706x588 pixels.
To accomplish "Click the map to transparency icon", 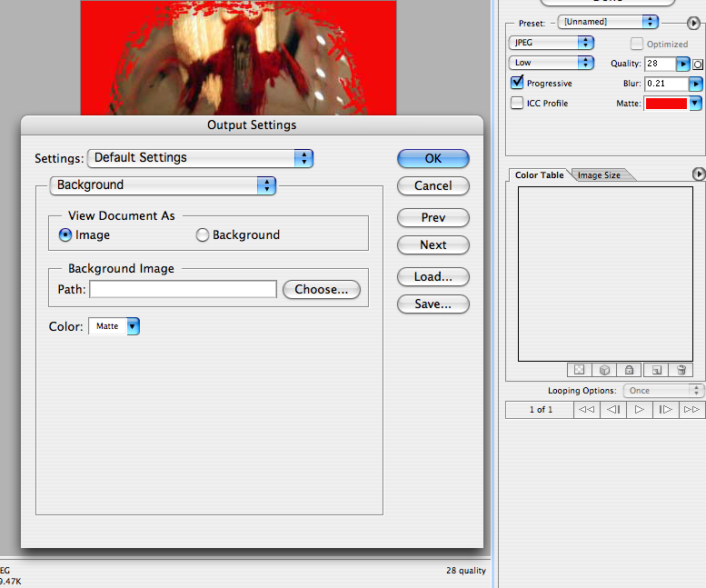I will pos(578,370).
